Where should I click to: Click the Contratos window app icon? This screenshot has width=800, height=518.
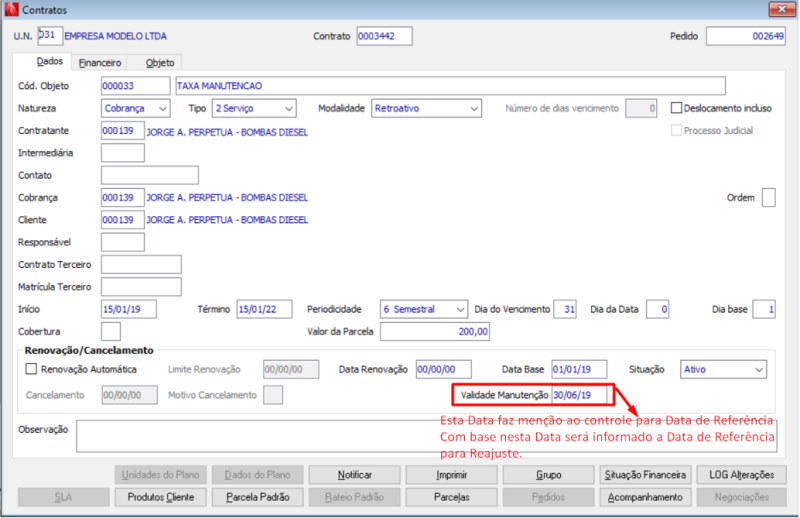pos(11,9)
